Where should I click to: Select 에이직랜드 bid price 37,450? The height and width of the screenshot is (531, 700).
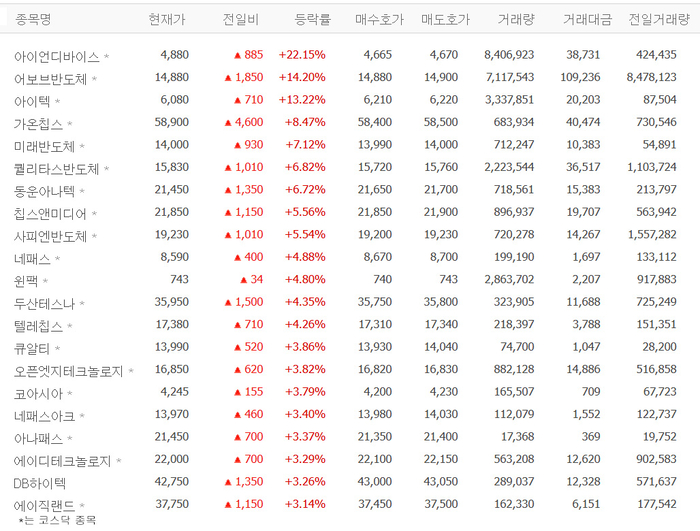point(375,504)
